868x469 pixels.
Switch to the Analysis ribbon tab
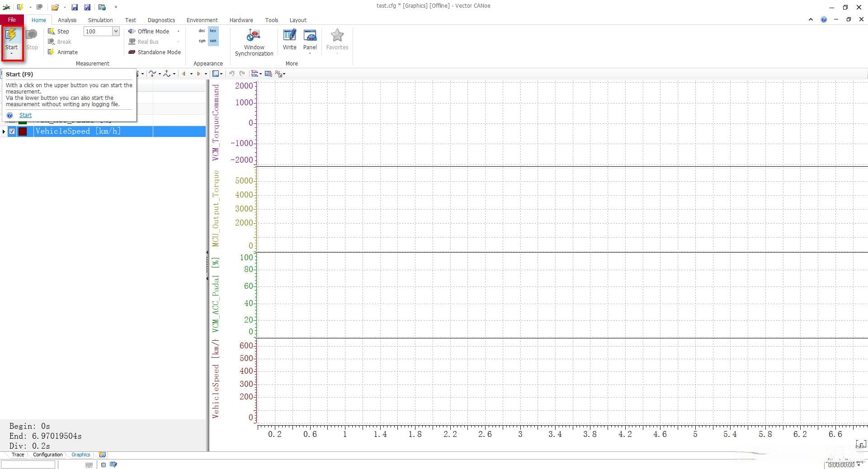[67, 20]
